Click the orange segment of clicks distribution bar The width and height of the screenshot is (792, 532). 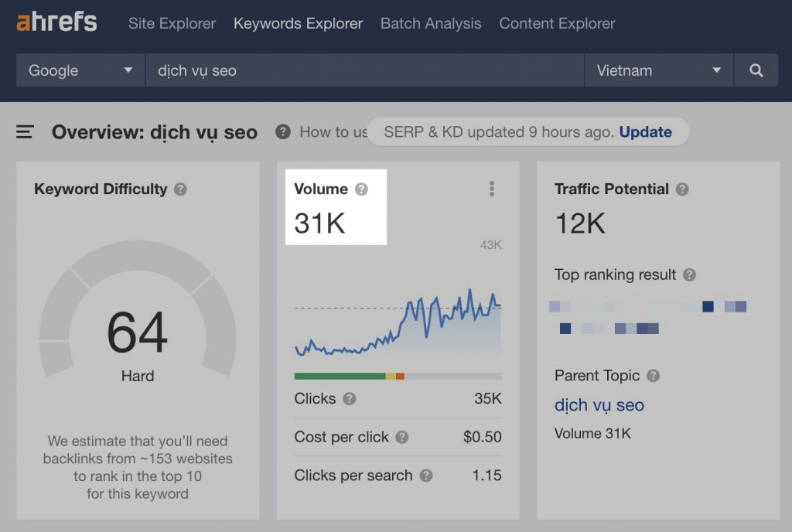point(400,376)
